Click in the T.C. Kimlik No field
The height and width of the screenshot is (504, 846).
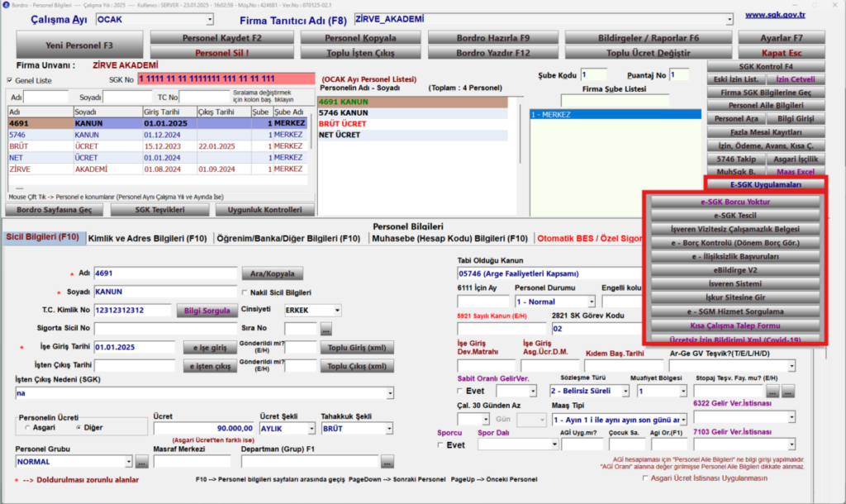click(132, 311)
